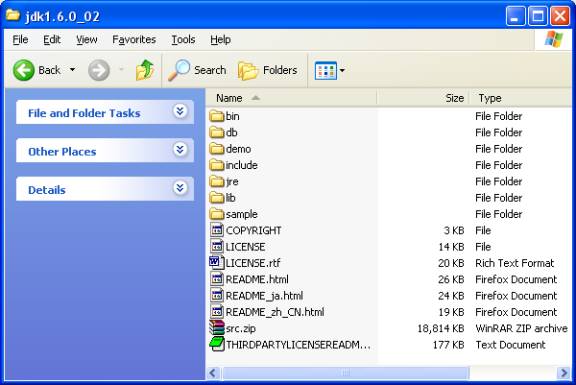The width and height of the screenshot is (576, 385).
Task: Select the jre folder icon
Action: [217, 181]
